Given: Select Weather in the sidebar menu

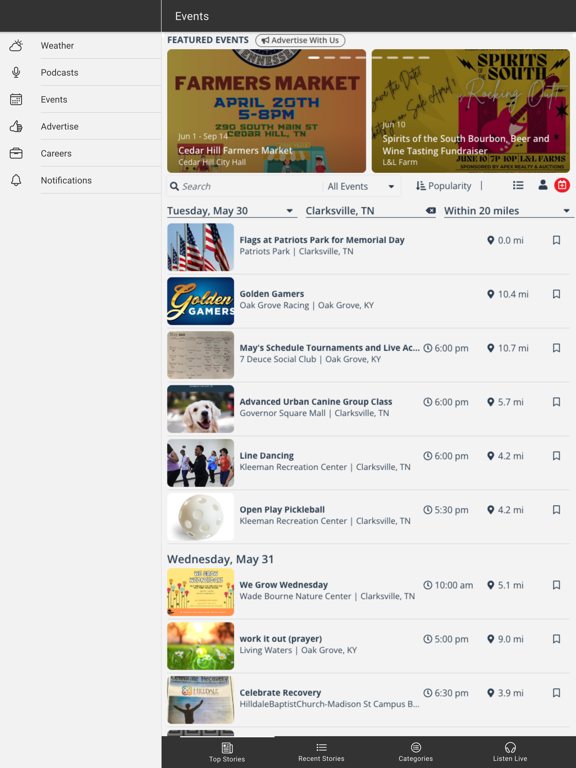Looking at the screenshot, I should 57,46.
